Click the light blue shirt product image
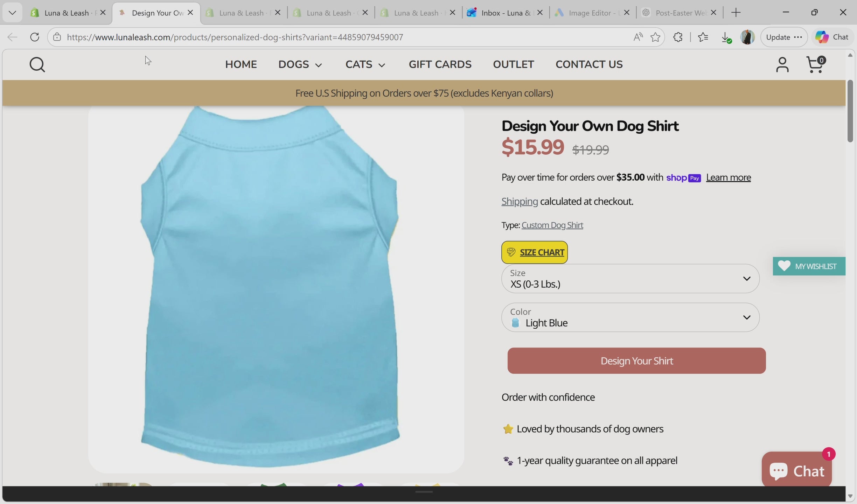The width and height of the screenshot is (857, 504). 276,289
